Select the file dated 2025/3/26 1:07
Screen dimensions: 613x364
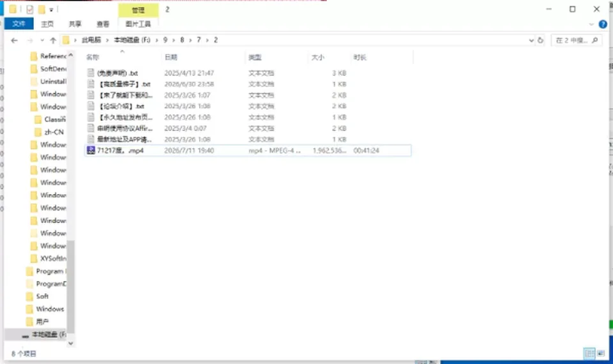pyautogui.click(x=248, y=95)
